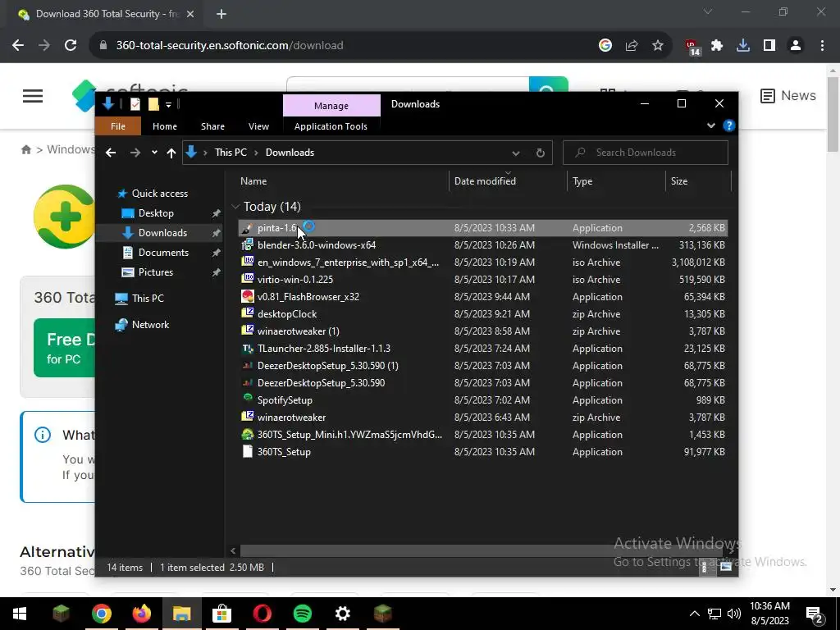
Task: Open the View ribbon tab
Action: (x=258, y=126)
